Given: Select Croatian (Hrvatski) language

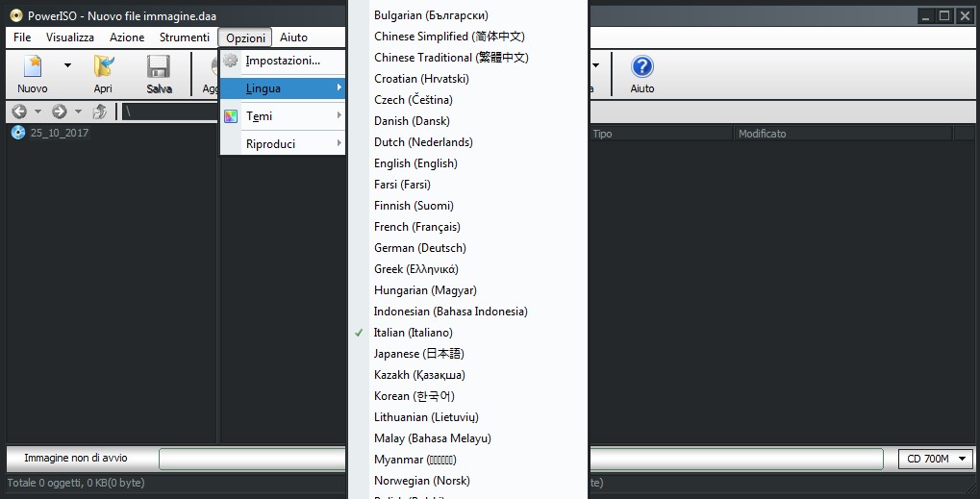Looking at the screenshot, I should [468, 79].
